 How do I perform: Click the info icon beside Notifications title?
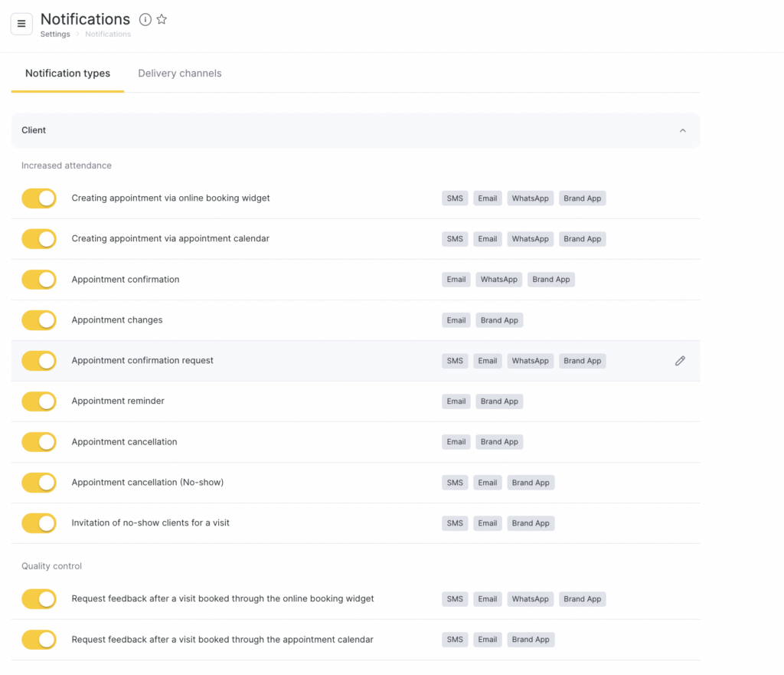tap(145, 20)
